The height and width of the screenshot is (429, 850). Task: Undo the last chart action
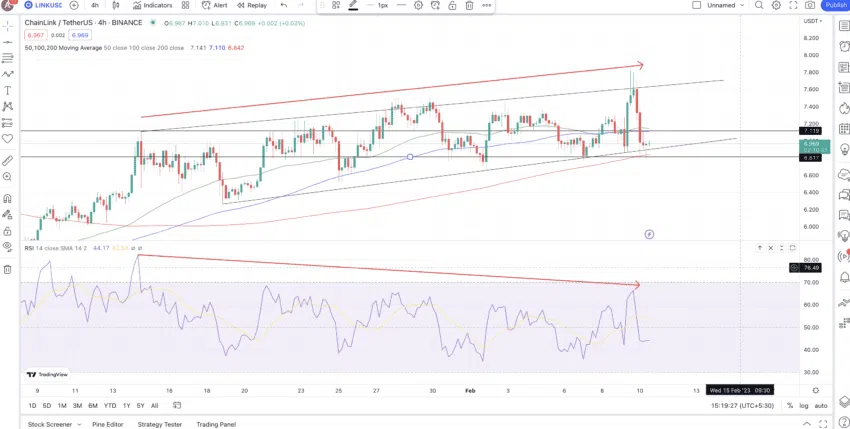[284, 5]
